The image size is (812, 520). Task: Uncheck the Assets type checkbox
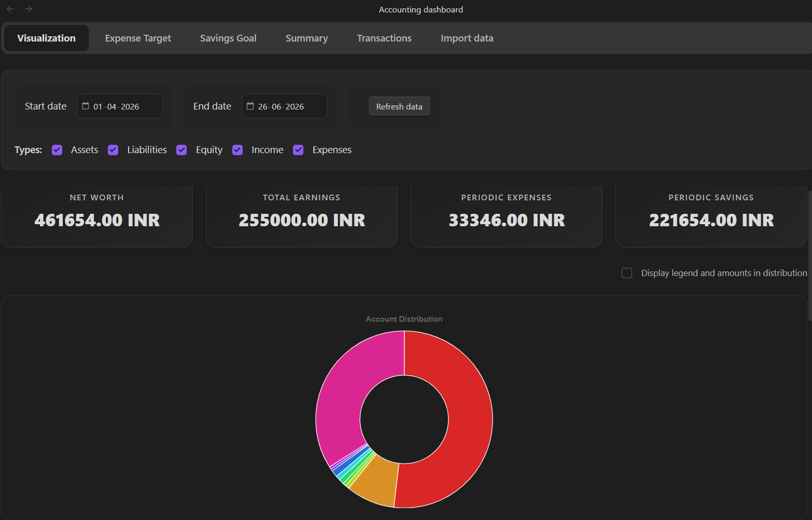click(57, 150)
